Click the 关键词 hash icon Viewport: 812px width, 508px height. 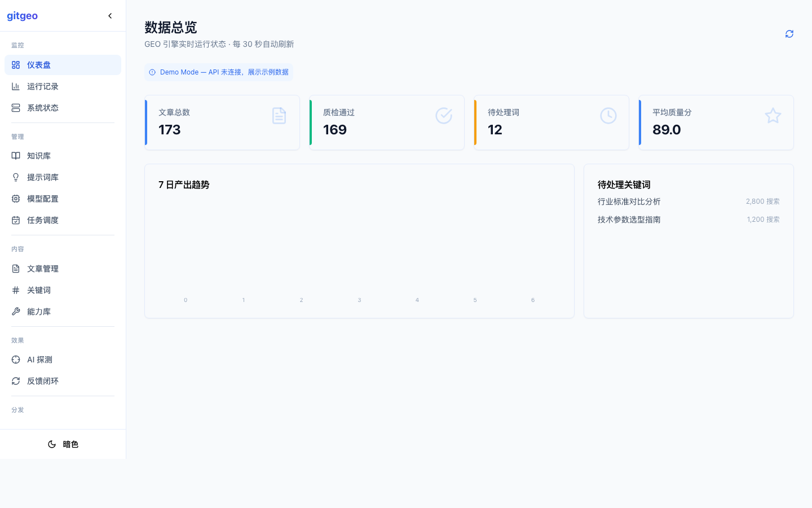coord(16,290)
